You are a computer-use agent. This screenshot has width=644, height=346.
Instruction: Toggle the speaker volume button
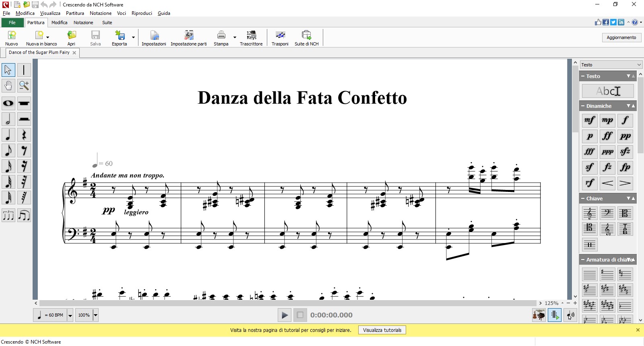(570, 315)
